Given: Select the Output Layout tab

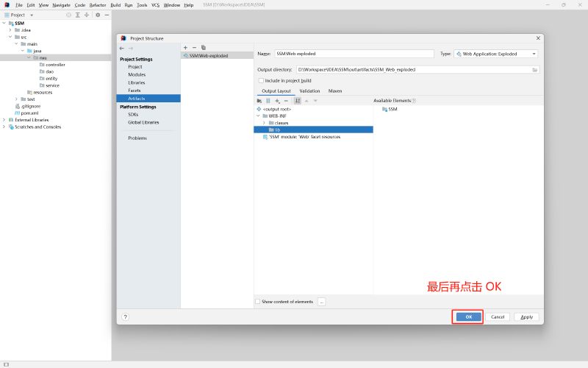Looking at the screenshot, I should pyautogui.click(x=276, y=91).
